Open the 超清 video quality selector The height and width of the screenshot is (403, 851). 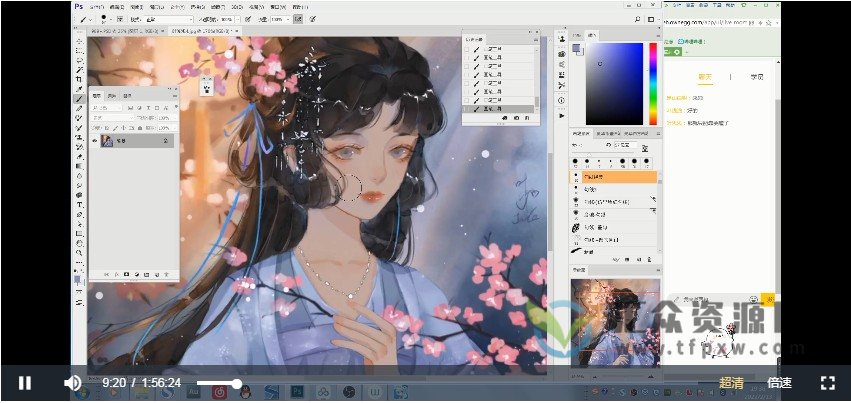(731, 383)
